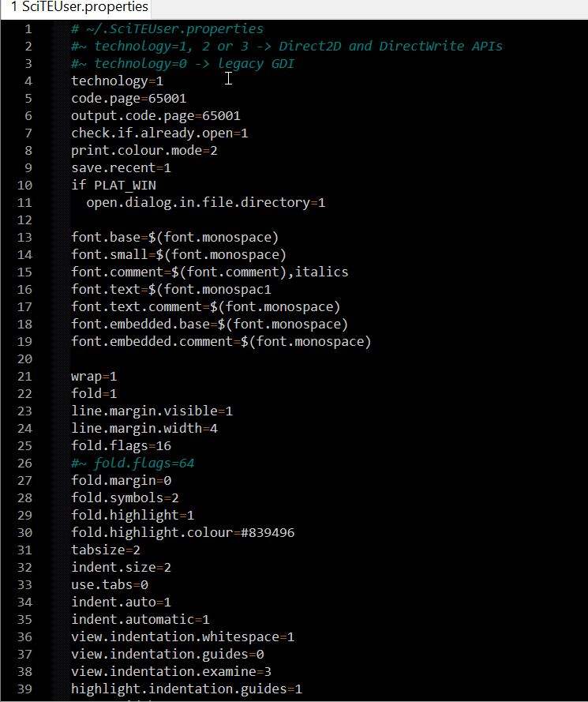
Task: Click the 'if PLAT_WIN' line
Action: click(113, 186)
